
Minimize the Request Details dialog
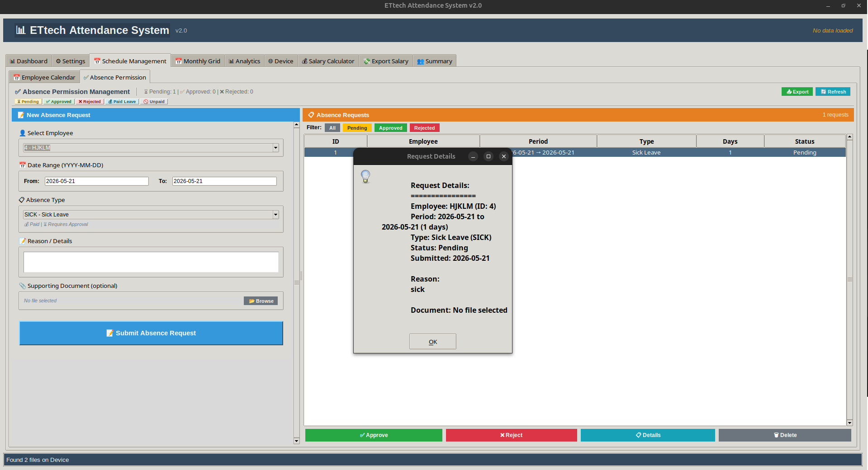[x=473, y=156]
